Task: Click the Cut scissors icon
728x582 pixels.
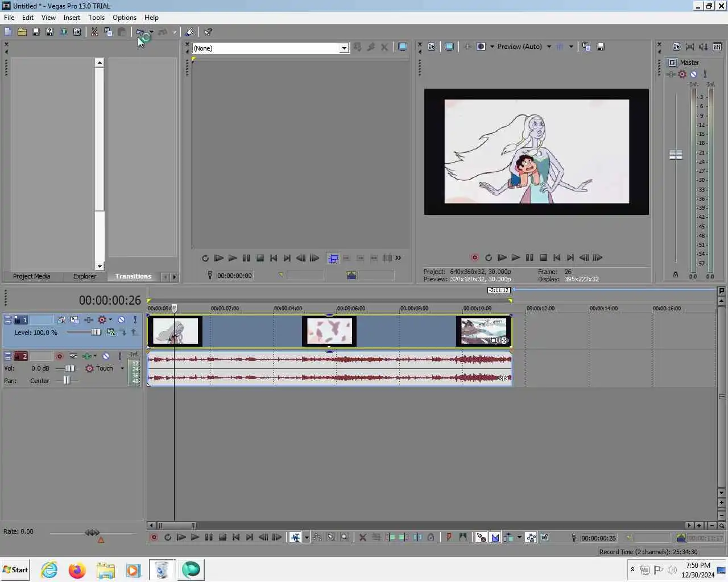Action: pyautogui.click(x=94, y=32)
